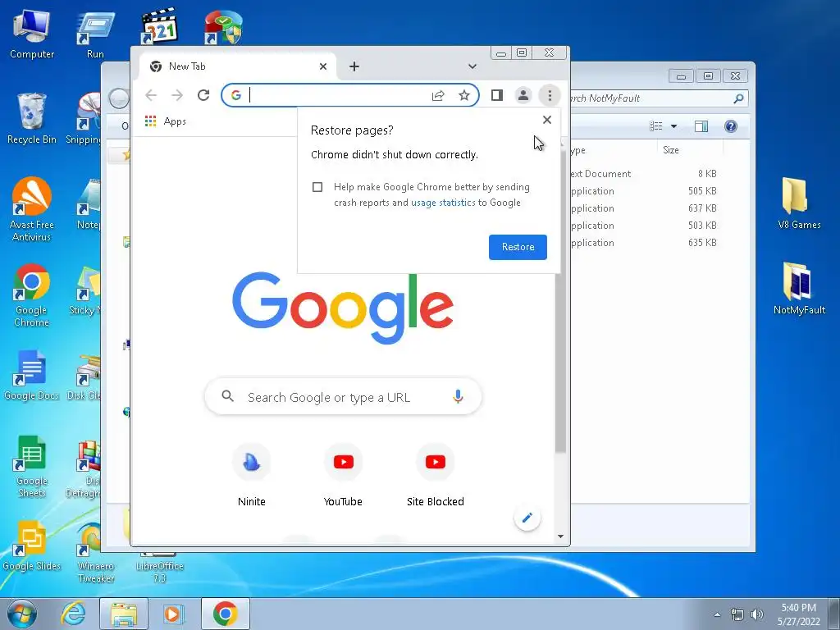Click the Search Google or type a URL box
The height and width of the screenshot is (630, 840).
(x=343, y=397)
